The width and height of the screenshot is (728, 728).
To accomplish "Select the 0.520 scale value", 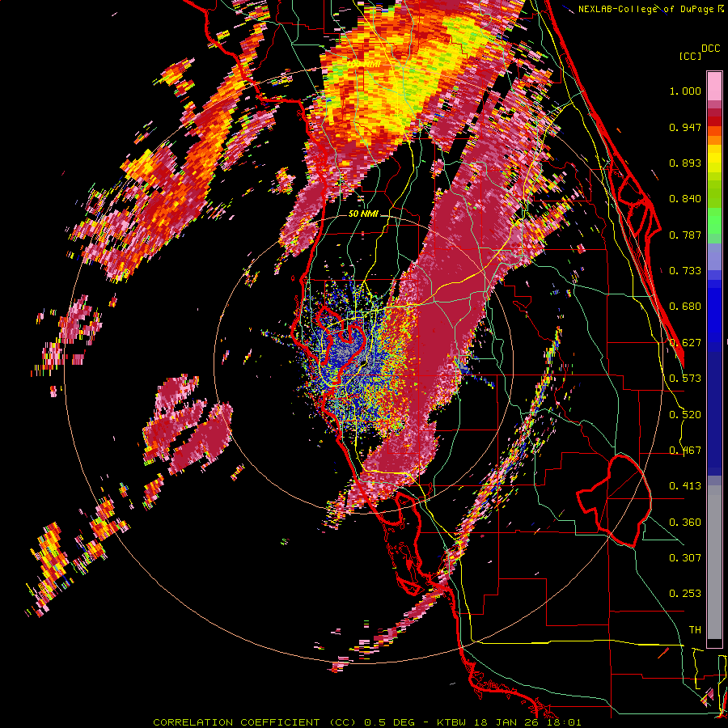I will point(685,415).
